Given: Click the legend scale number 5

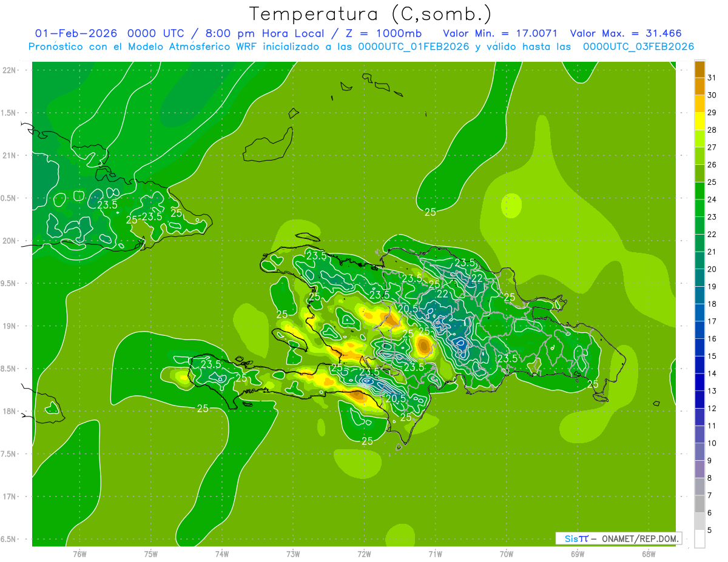Looking at the screenshot, I should pyautogui.click(x=710, y=530).
